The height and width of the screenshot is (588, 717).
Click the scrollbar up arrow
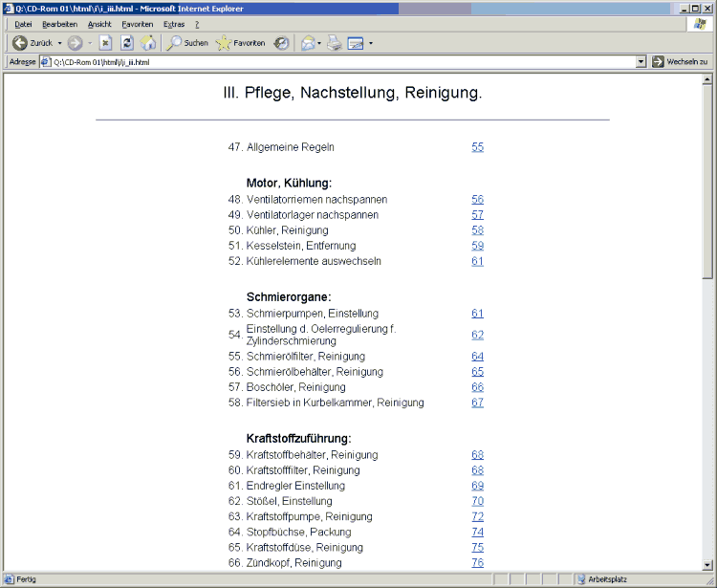(707, 80)
